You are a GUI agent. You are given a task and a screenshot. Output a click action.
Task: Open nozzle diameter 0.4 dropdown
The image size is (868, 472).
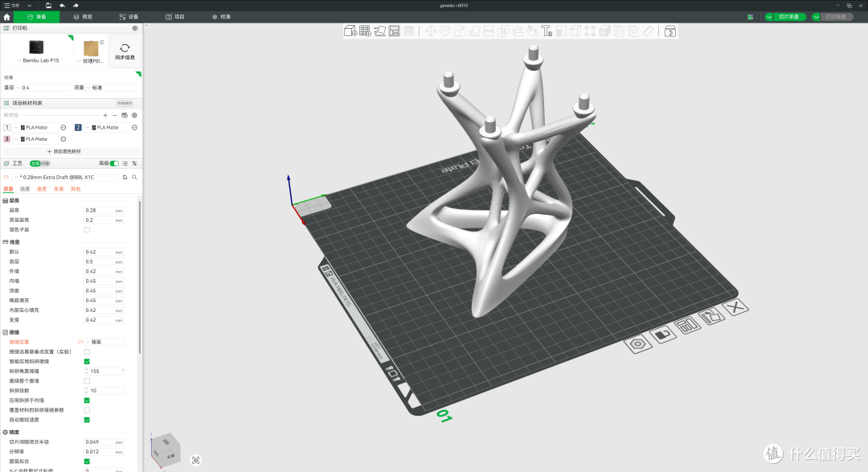[43, 88]
